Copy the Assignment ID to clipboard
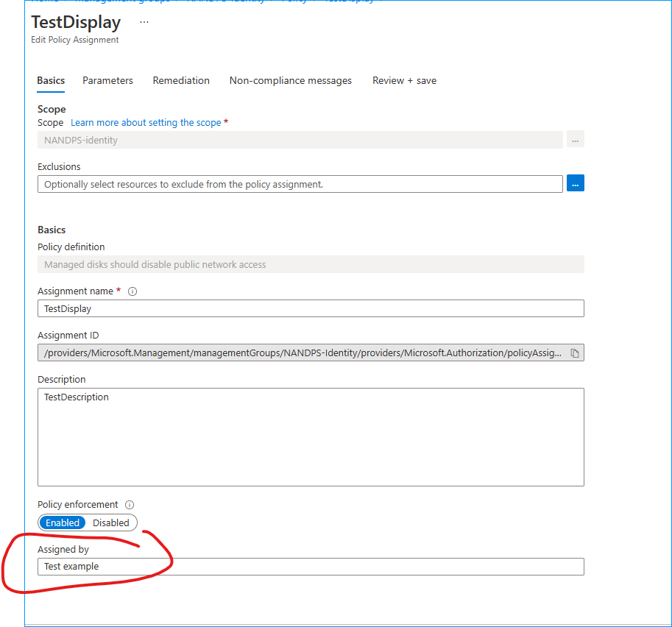 (x=576, y=353)
